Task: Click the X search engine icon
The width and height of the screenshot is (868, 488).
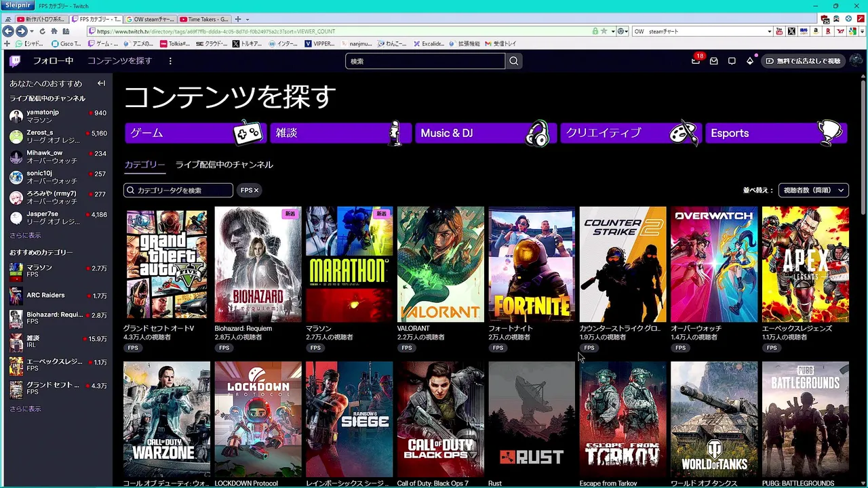Action: (x=791, y=31)
